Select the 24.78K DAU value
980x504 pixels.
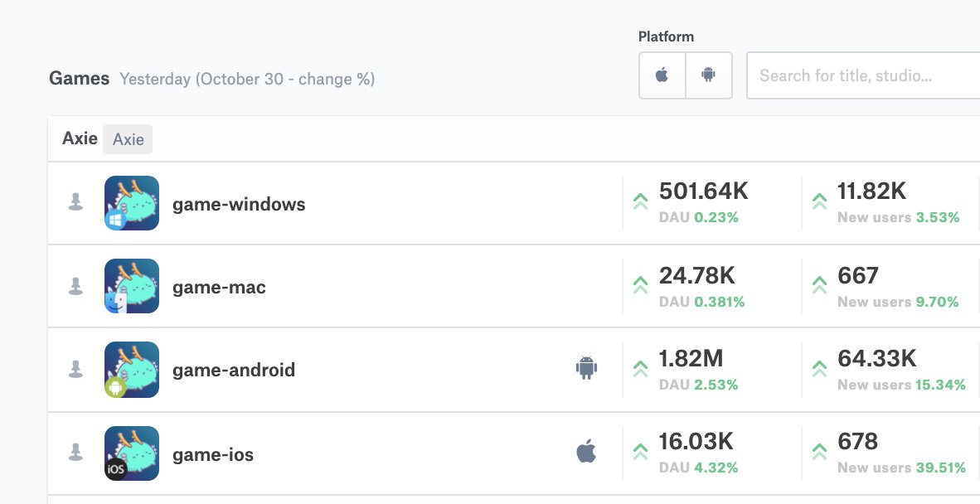click(697, 275)
